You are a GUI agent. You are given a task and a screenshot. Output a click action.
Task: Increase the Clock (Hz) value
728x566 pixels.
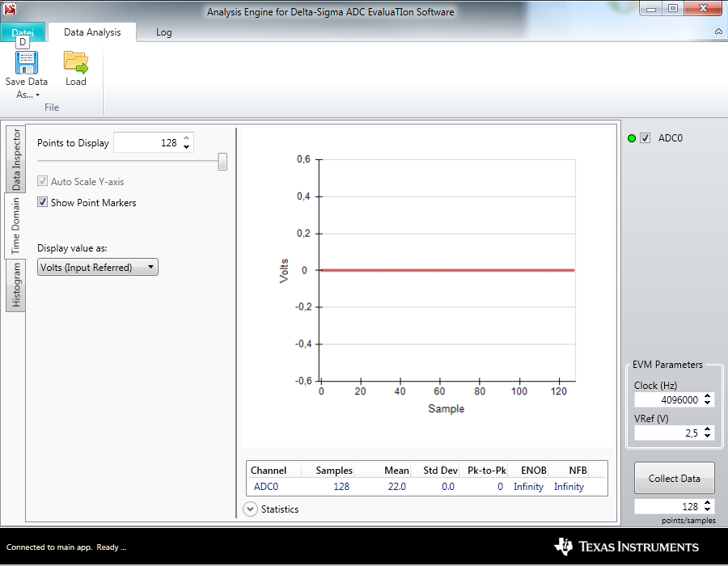[x=707, y=396]
